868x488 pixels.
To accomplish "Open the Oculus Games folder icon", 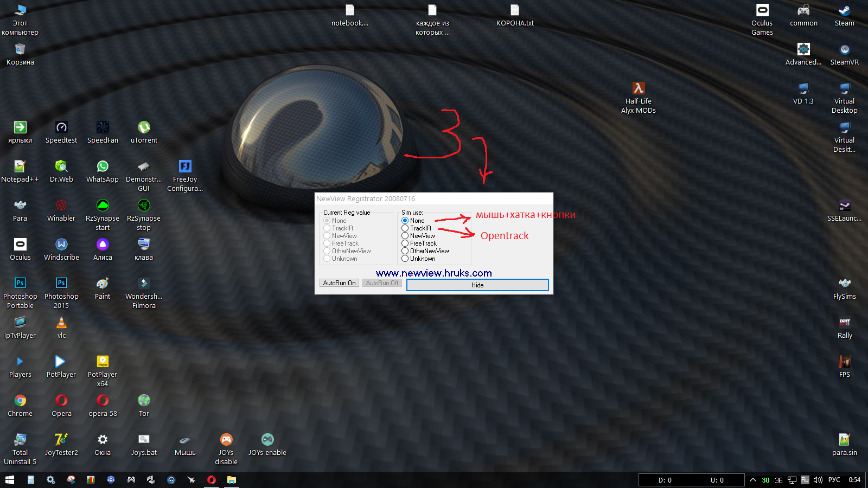I will [x=762, y=20].
